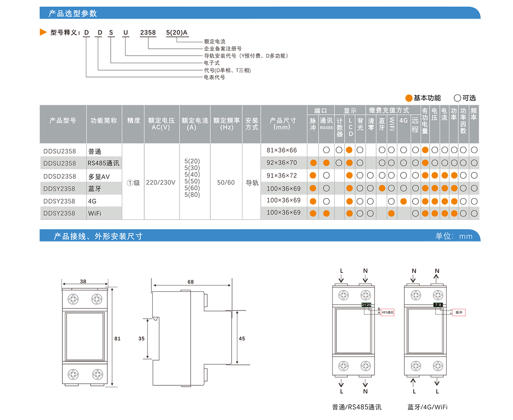Click the orange 4G dot in 4G row
This screenshot has width=513, height=420.
pos(404,201)
